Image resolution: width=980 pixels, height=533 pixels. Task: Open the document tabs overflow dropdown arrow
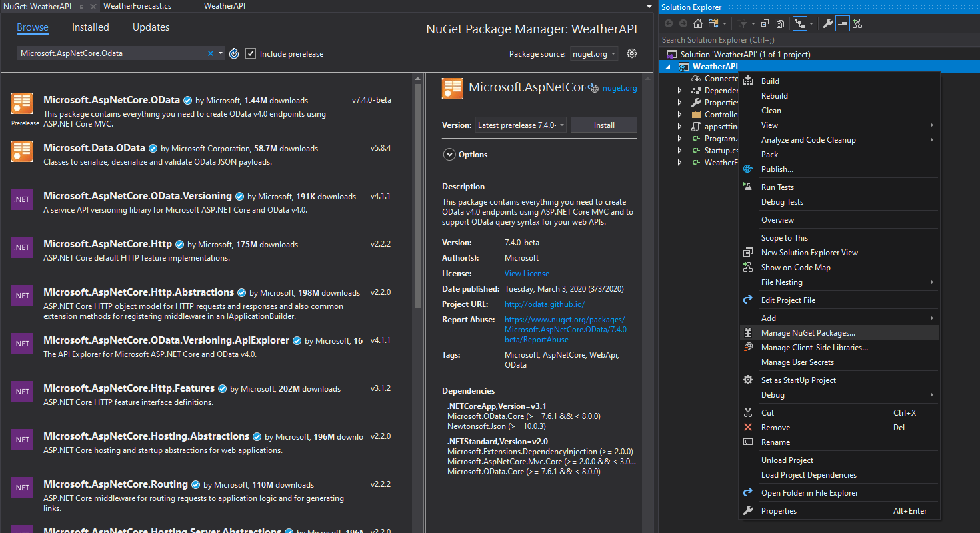pyautogui.click(x=649, y=7)
